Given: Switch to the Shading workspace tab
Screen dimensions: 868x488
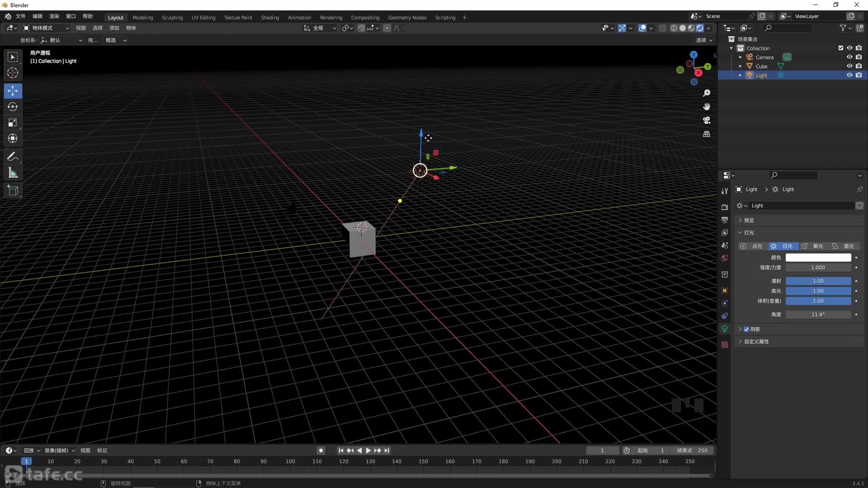Looking at the screenshot, I should click(270, 18).
